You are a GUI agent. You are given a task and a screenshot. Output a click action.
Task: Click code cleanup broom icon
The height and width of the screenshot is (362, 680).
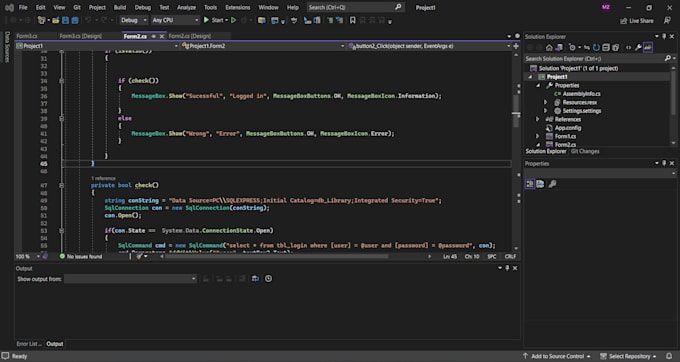[x=139, y=257]
